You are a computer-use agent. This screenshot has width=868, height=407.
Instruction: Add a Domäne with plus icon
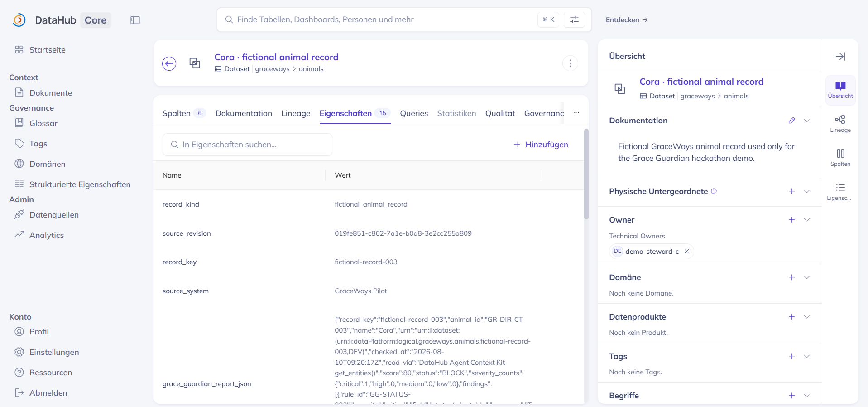point(791,277)
